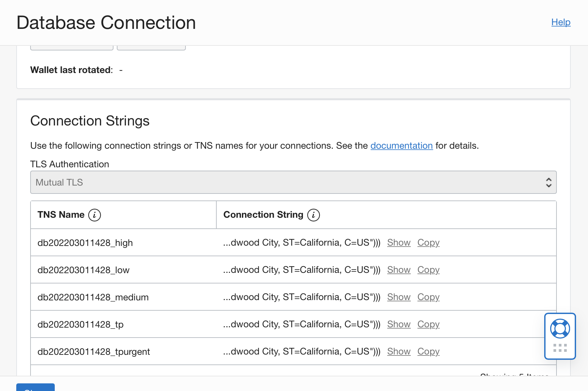Copy connection string for db202203011428_high
This screenshot has height=391, width=588.
(428, 243)
